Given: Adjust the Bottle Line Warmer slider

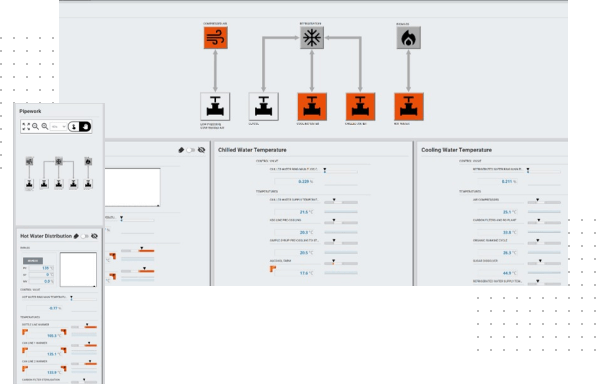Looking at the screenshot, I should click(84, 326).
